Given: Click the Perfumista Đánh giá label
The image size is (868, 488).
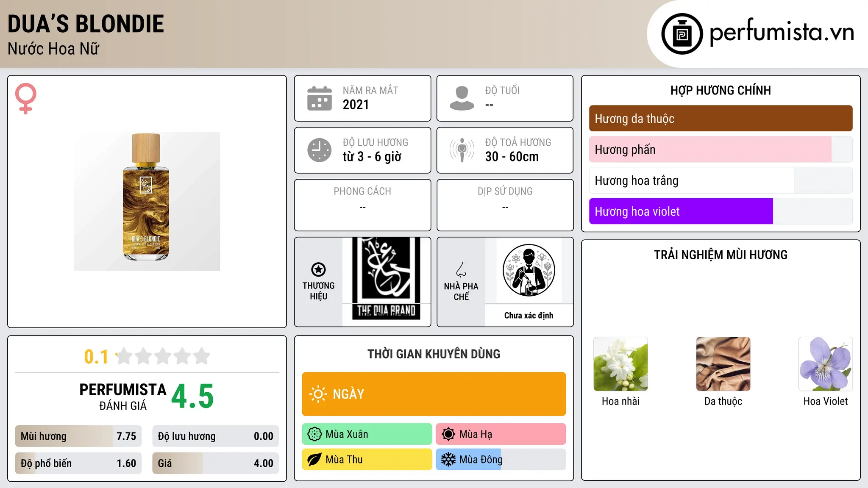Looking at the screenshot, I should (x=123, y=396).
